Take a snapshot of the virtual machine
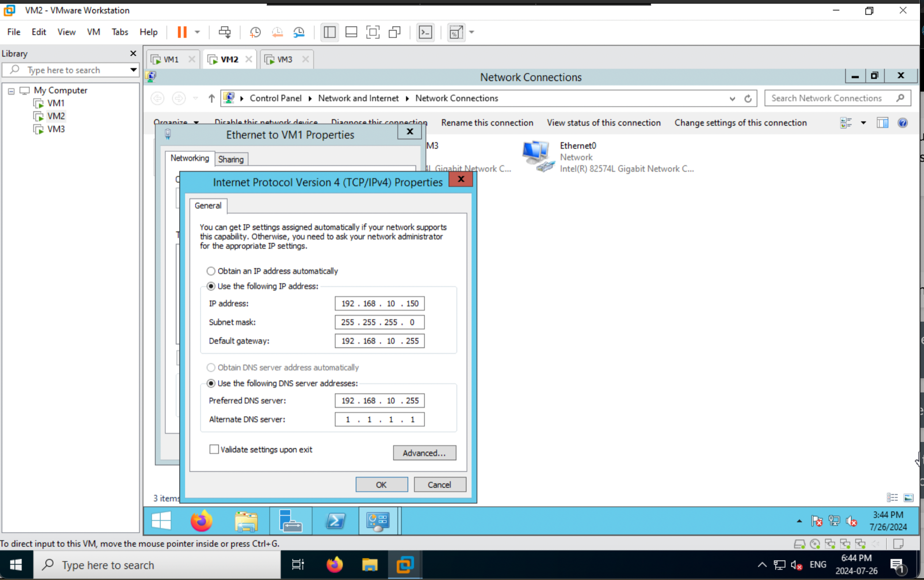Screen dimensions: 924x580 (x=255, y=32)
